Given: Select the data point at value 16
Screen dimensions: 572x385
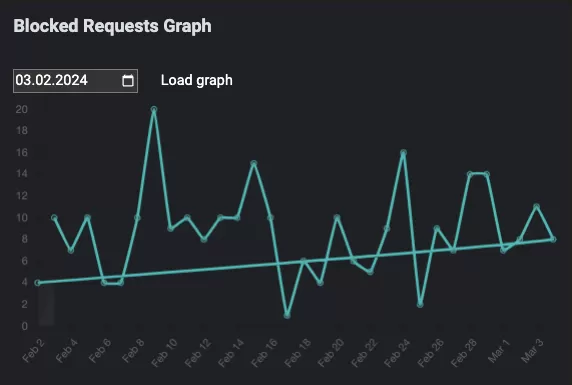Looking at the screenshot, I should (403, 153).
